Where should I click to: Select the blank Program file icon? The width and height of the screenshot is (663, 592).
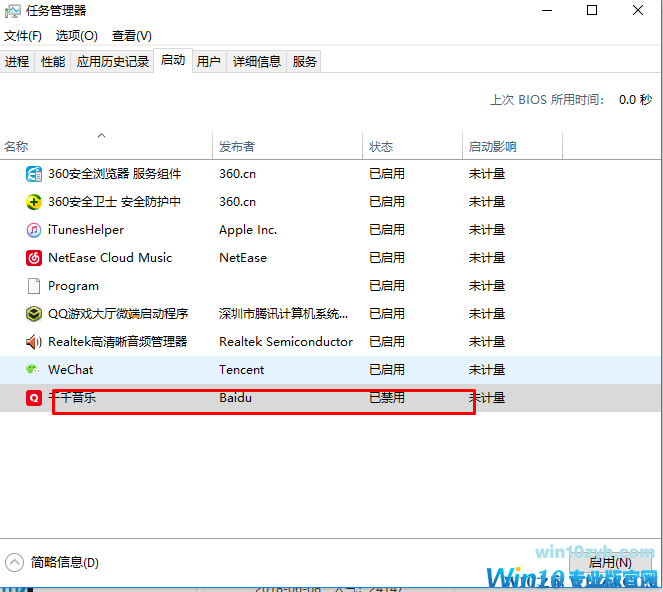point(34,286)
